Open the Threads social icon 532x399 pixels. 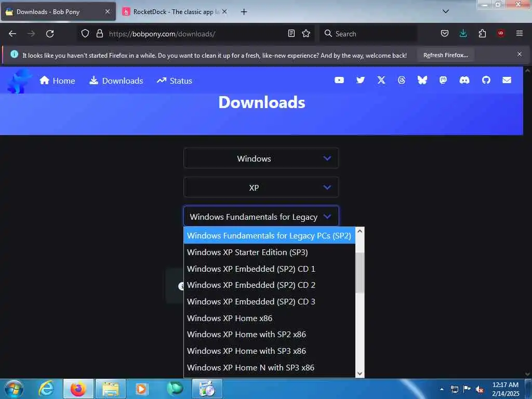point(402,80)
